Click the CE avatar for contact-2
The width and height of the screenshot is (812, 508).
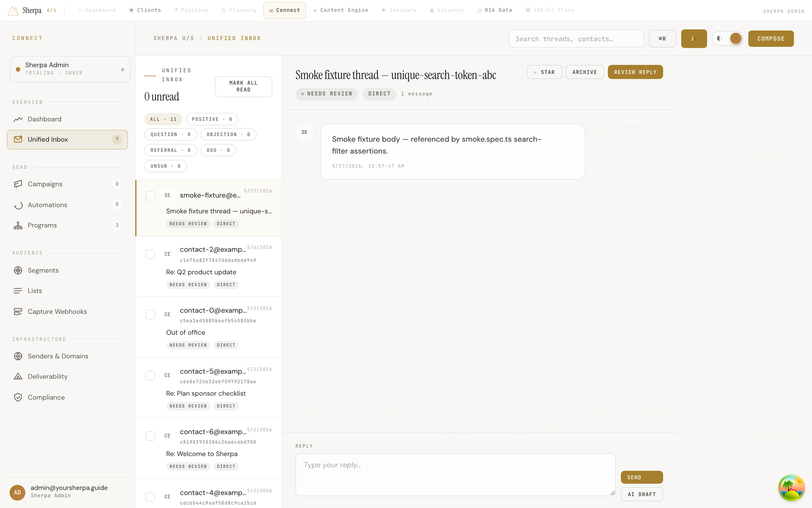coord(167,254)
